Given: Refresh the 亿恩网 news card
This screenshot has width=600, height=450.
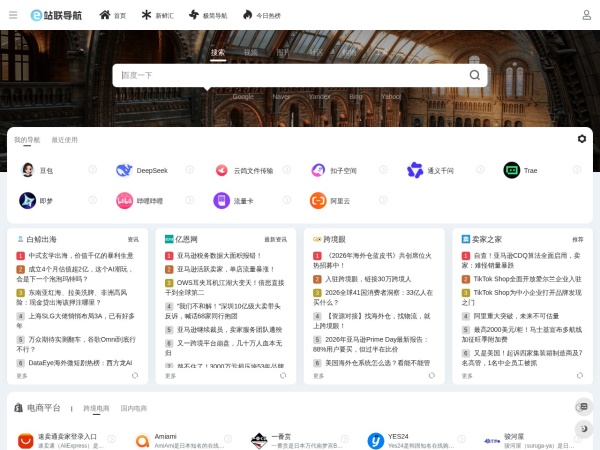Looking at the screenshot, I should (283, 375).
